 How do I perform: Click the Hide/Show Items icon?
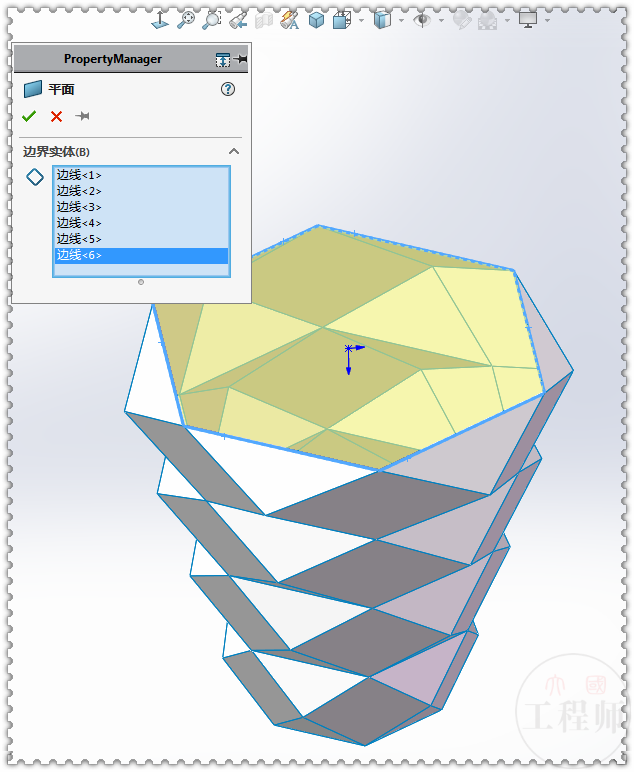(x=382, y=20)
